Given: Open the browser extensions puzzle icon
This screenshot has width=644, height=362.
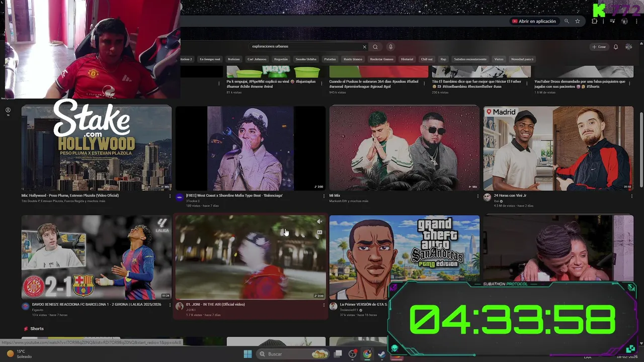Looking at the screenshot, I should click(x=595, y=21).
